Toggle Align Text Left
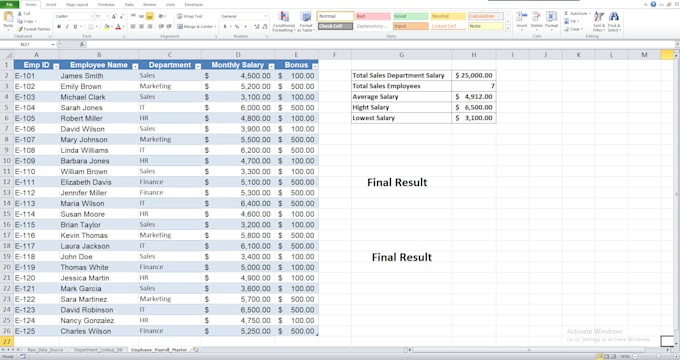680x360 pixels. point(133,27)
